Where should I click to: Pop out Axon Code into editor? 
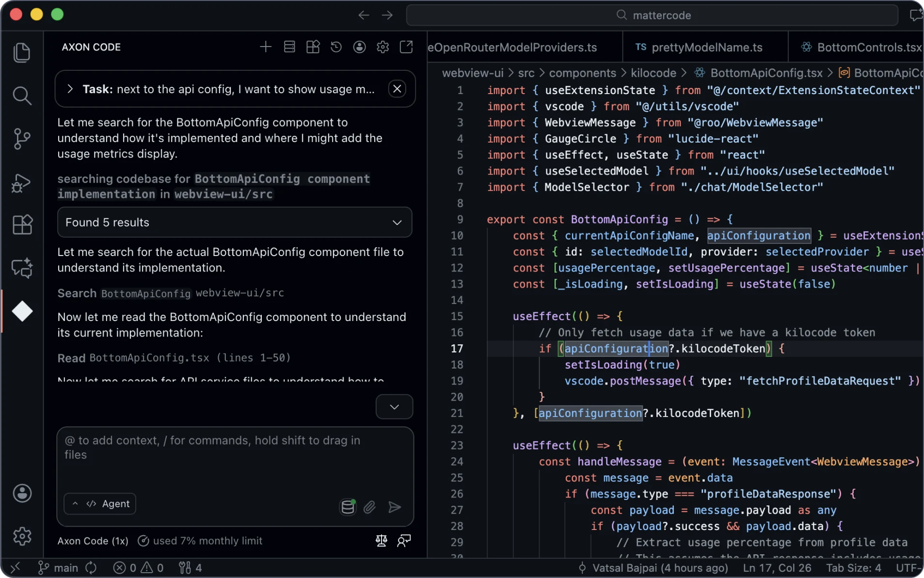point(407,47)
